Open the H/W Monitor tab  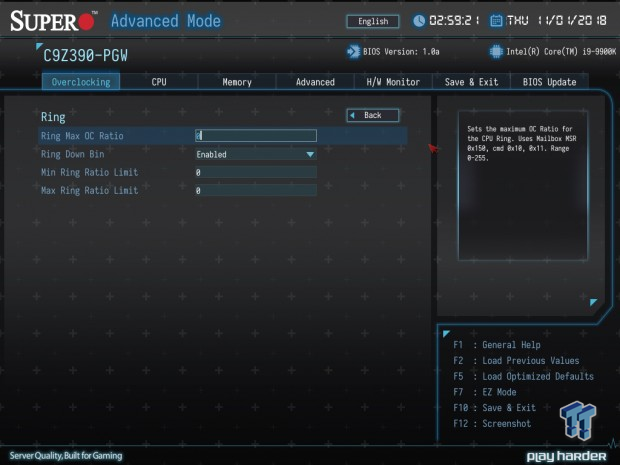pyautogui.click(x=393, y=82)
